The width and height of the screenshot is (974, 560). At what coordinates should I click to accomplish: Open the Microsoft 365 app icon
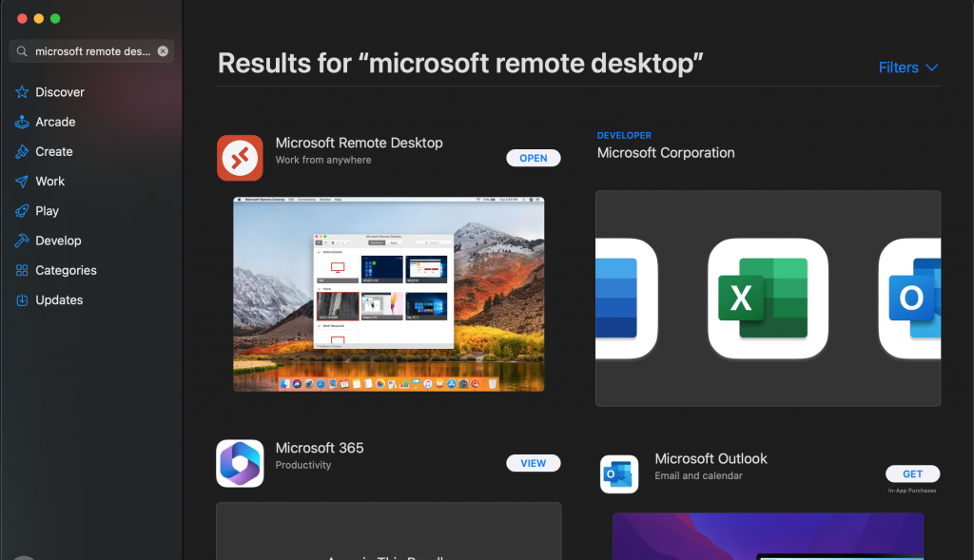240,463
